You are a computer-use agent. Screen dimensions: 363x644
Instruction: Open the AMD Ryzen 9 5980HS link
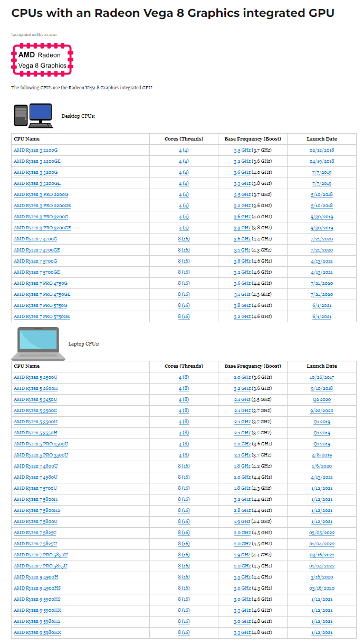37,622
